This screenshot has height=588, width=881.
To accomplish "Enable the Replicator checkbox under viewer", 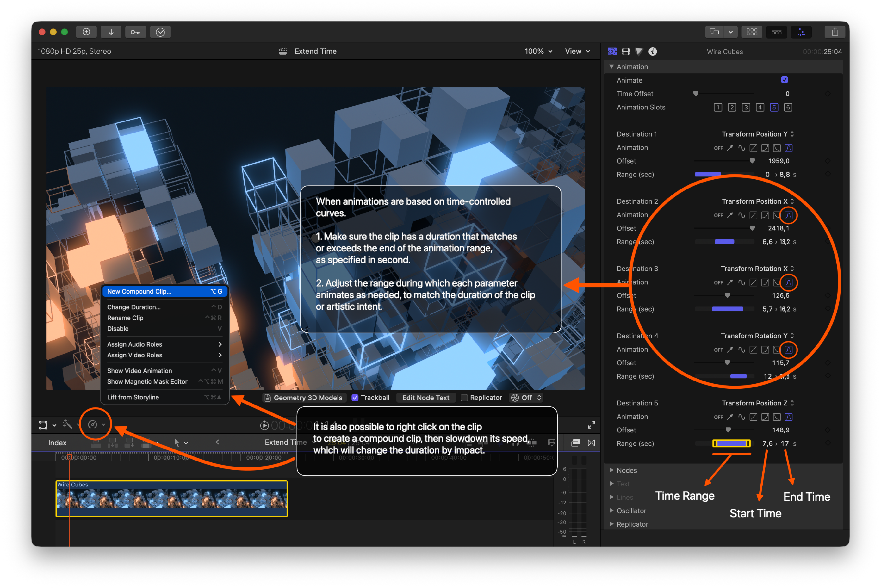I will [464, 398].
